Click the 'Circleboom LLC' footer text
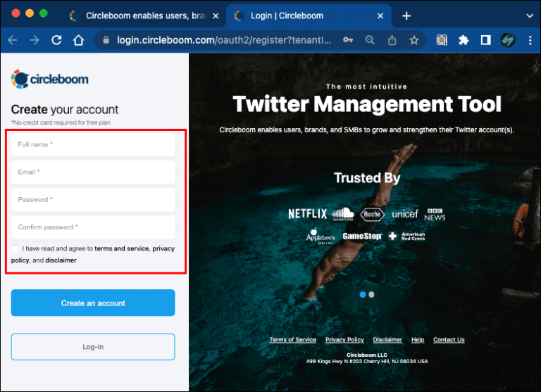This screenshot has height=392, width=541. tap(367, 355)
